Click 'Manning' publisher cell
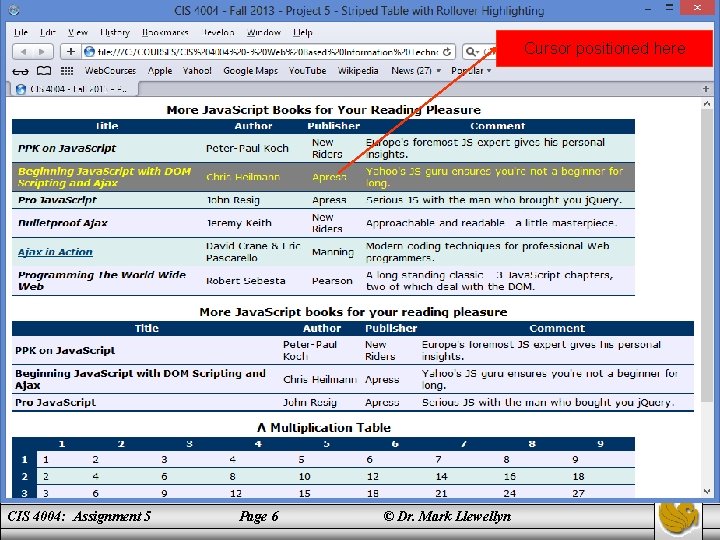The height and width of the screenshot is (540, 720). click(333, 252)
